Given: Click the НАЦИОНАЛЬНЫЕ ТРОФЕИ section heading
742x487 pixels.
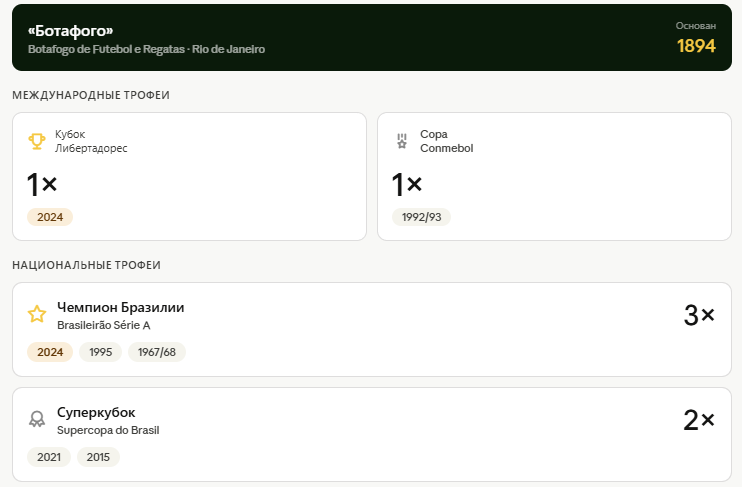Looking at the screenshot, I should pos(87,265).
